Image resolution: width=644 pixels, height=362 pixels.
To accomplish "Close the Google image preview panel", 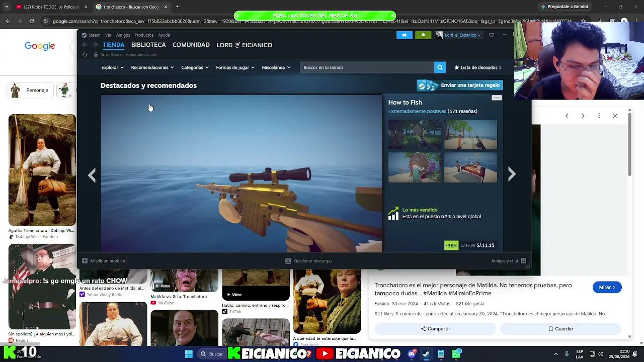I will click(615, 116).
